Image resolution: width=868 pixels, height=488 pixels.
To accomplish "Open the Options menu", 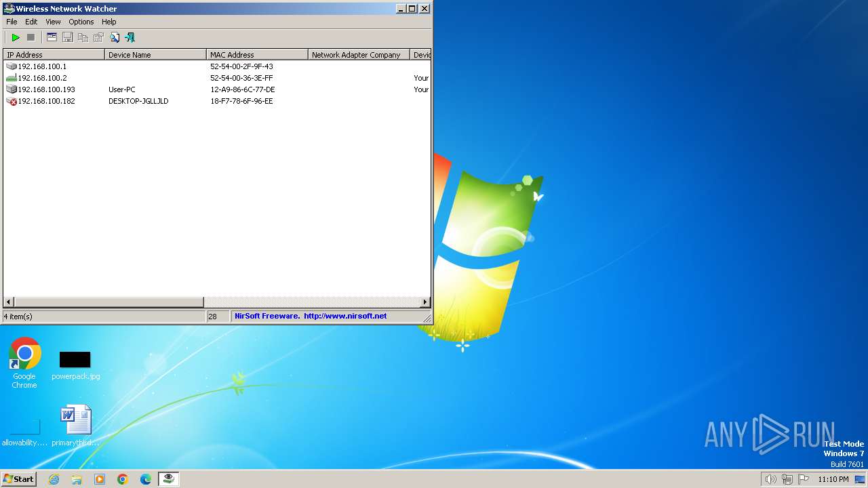I will (81, 22).
